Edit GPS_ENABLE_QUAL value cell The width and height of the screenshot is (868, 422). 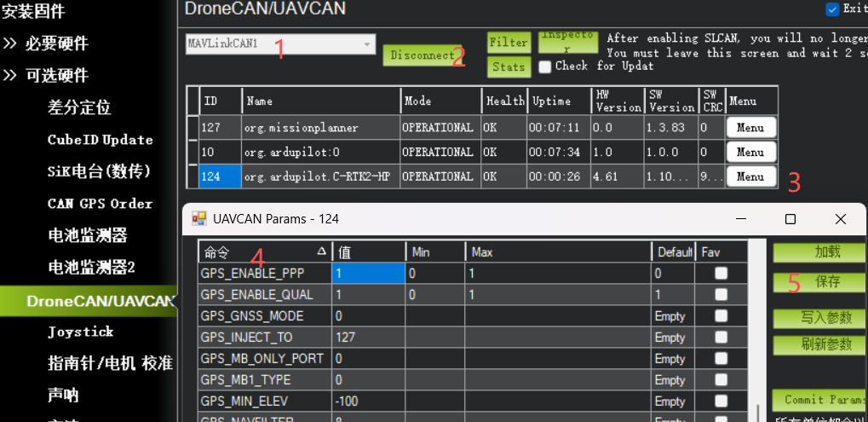click(x=369, y=295)
